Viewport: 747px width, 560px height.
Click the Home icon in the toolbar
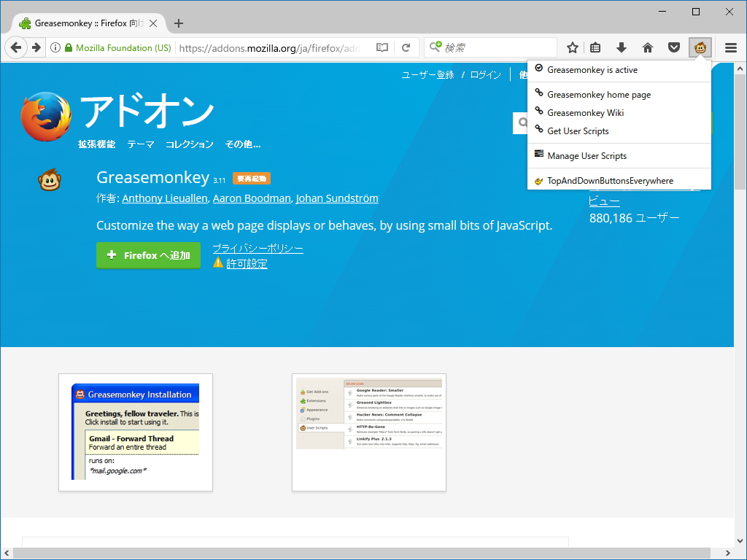(647, 47)
